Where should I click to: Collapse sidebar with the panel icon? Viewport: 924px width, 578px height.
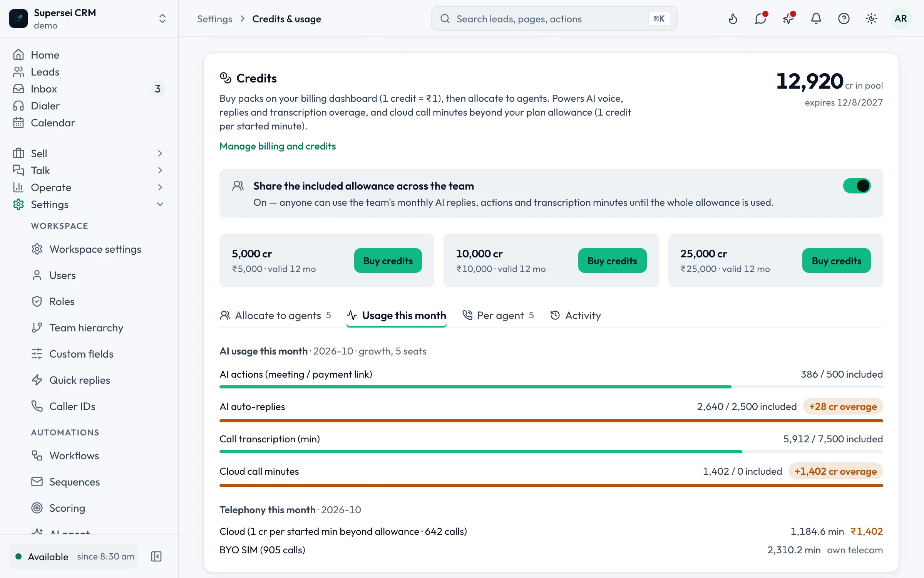(156, 556)
